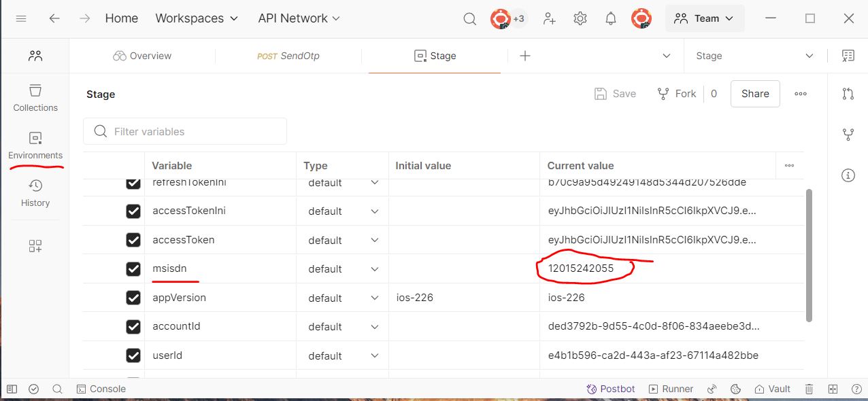Uncheck the msisdn variable checkbox

(133, 269)
